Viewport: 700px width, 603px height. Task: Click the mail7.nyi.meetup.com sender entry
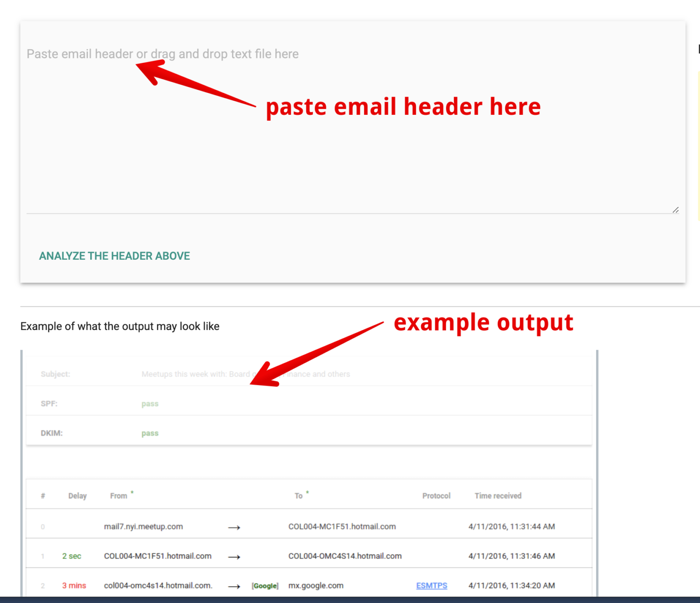(144, 526)
